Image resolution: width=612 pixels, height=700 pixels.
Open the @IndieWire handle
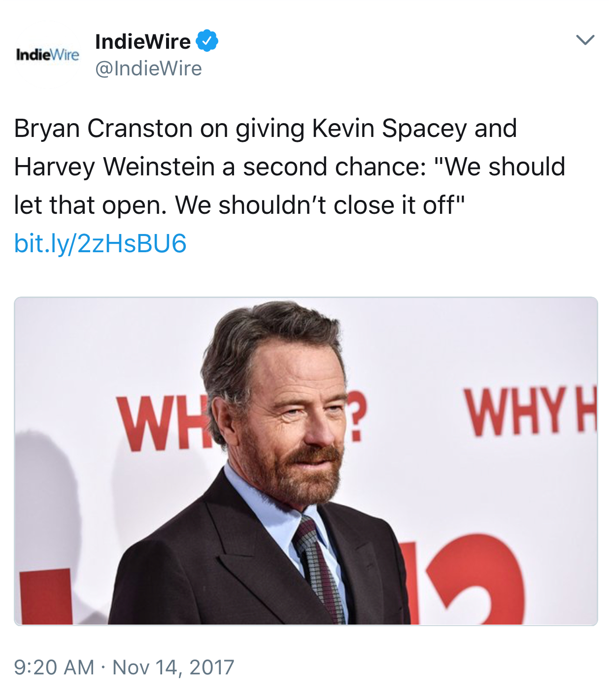(148, 68)
